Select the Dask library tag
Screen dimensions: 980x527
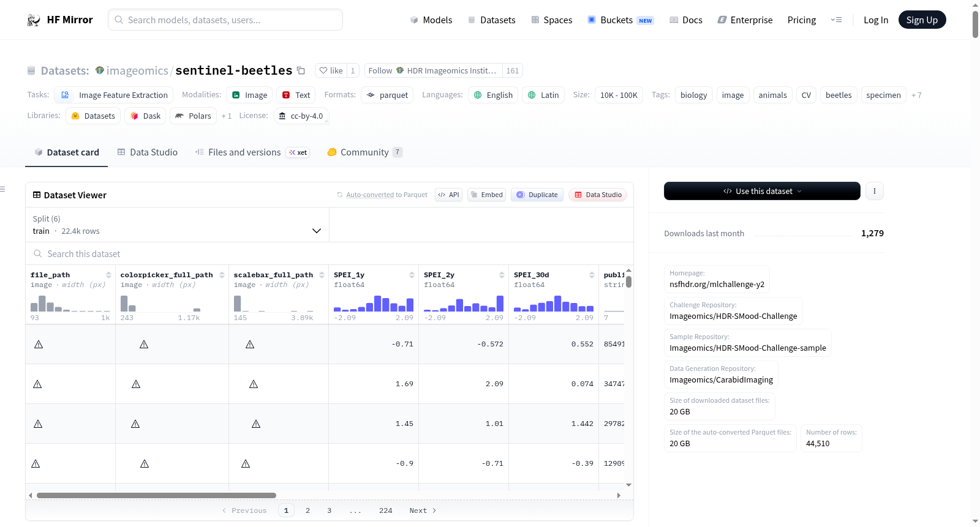(x=145, y=116)
